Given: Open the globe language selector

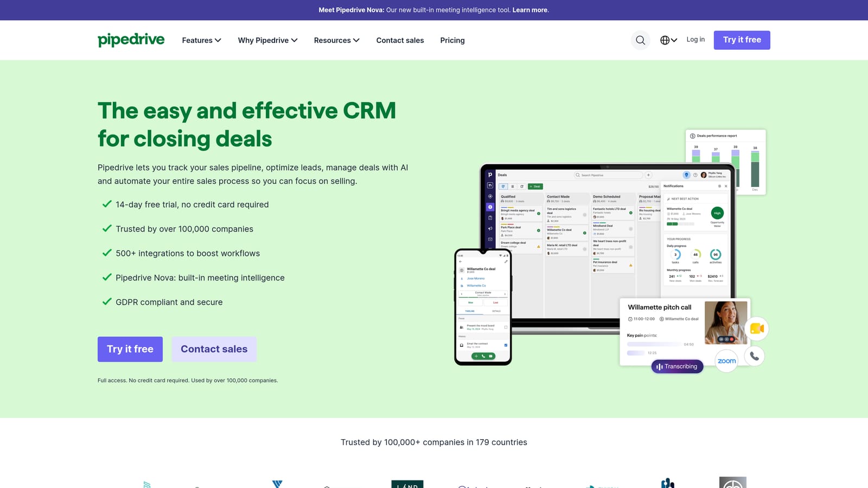Looking at the screenshot, I should [x=668, y=40].
